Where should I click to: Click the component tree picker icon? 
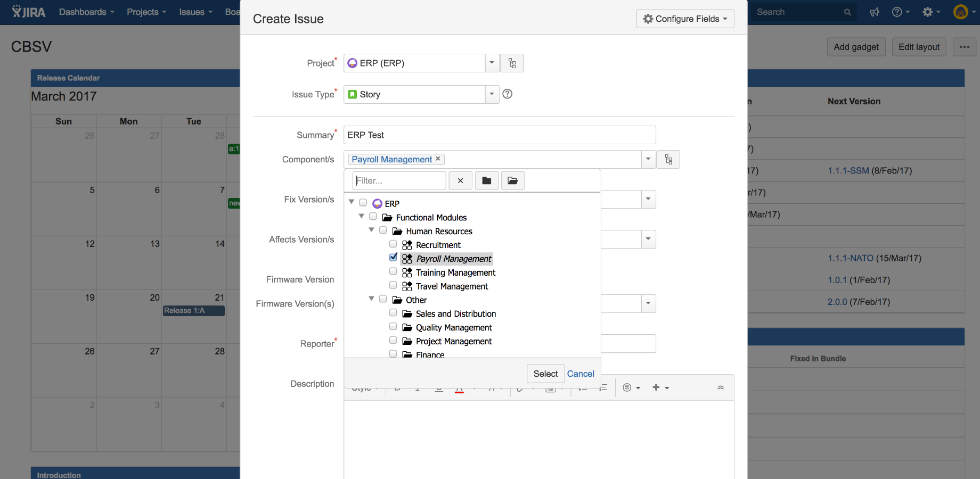tap(668, 160)
